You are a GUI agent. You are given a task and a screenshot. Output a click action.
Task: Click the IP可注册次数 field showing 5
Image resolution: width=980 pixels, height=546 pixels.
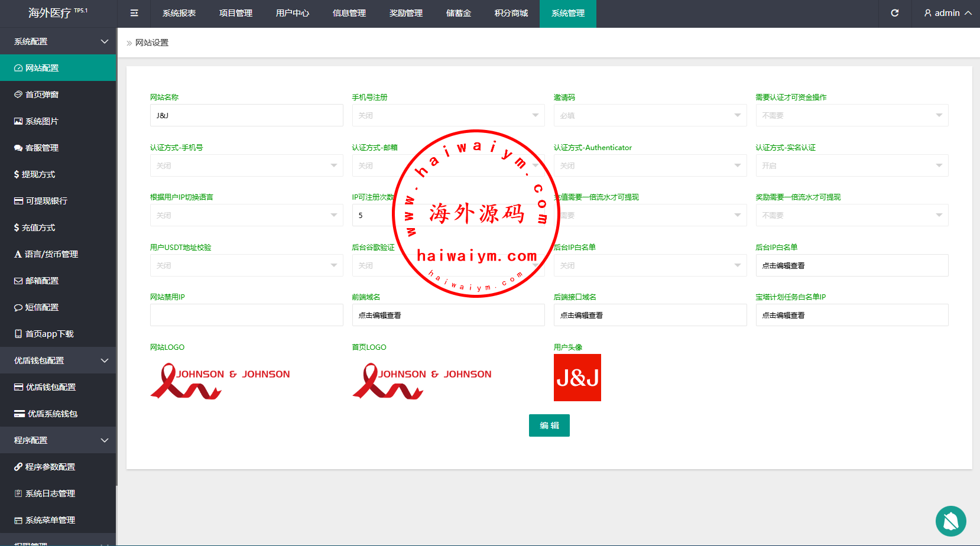(x=448, y=215)
